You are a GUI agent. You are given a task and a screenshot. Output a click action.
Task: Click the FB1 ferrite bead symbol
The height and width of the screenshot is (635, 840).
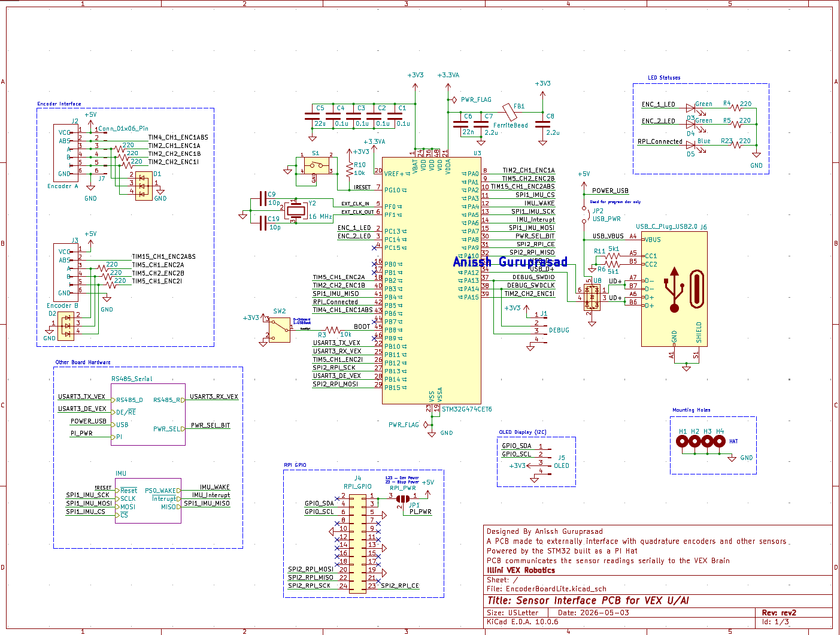pos(510,111)
